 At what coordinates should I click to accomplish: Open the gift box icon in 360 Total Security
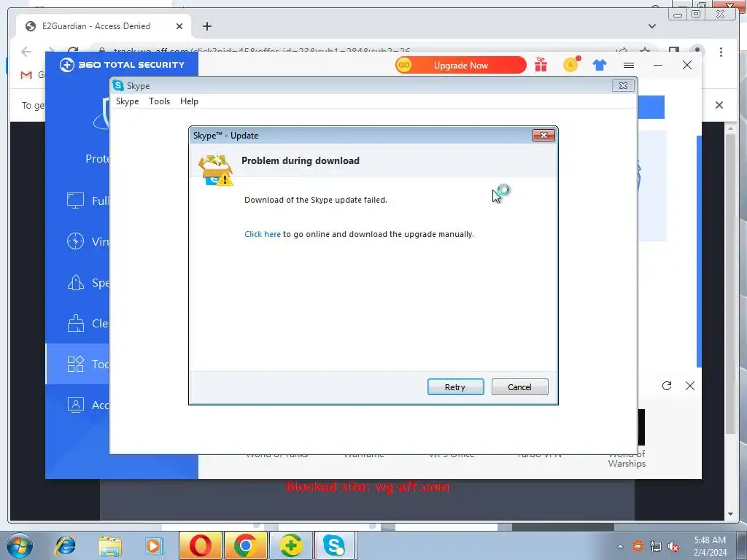541,65
